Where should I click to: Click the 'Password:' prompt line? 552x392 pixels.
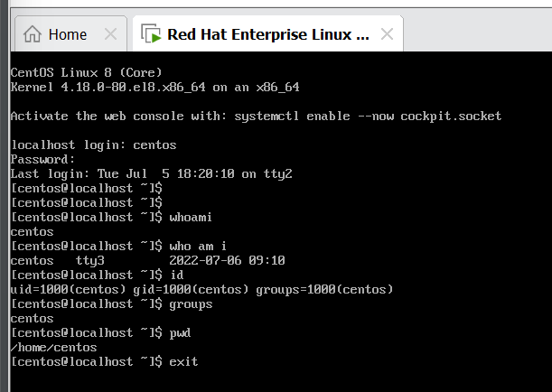click(42, 159)
